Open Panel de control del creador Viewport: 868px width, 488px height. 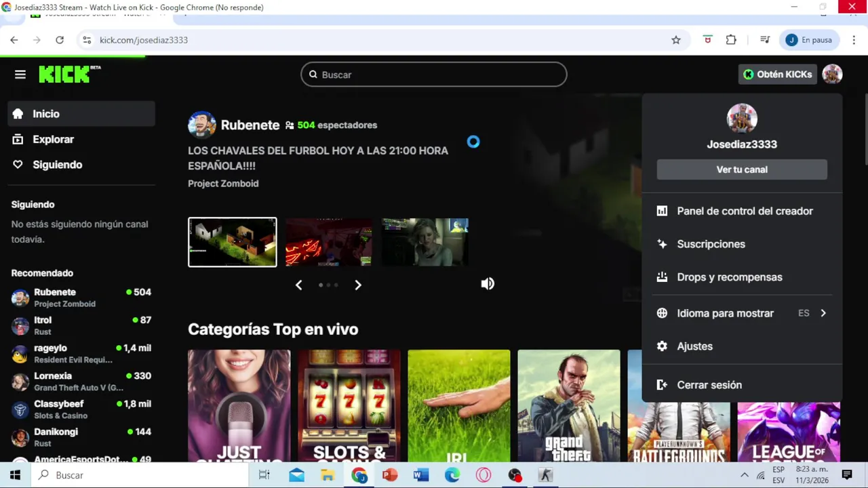[742, 211]
